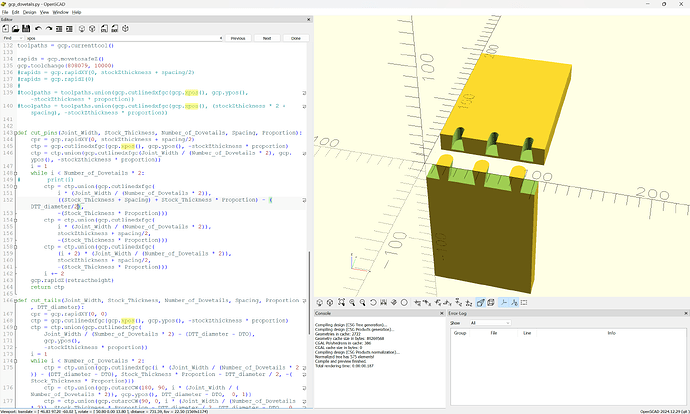Collapse the while loop at line 174

click(x=16, y=361)
